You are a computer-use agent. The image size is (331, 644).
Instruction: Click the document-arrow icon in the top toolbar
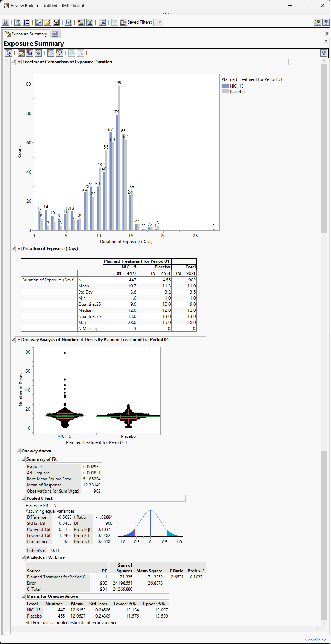[x=39, y=22]
